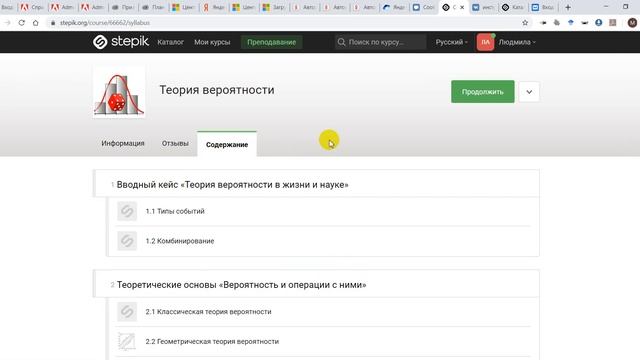Open the Преподавание section
The width and height of the screenshot is (640, 360).
(x=271, y=42)
